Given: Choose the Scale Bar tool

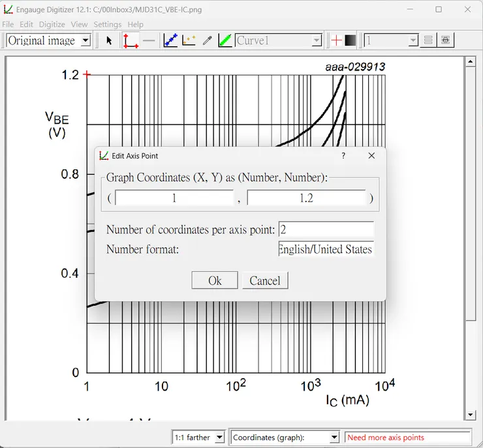Looking at the screenshot, I should click(x=149, y=40).
